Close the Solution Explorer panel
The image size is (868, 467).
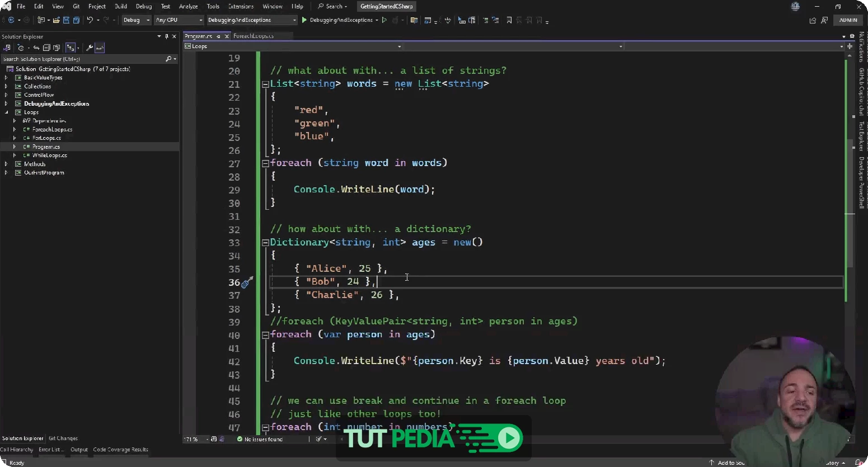click(174, 36)
